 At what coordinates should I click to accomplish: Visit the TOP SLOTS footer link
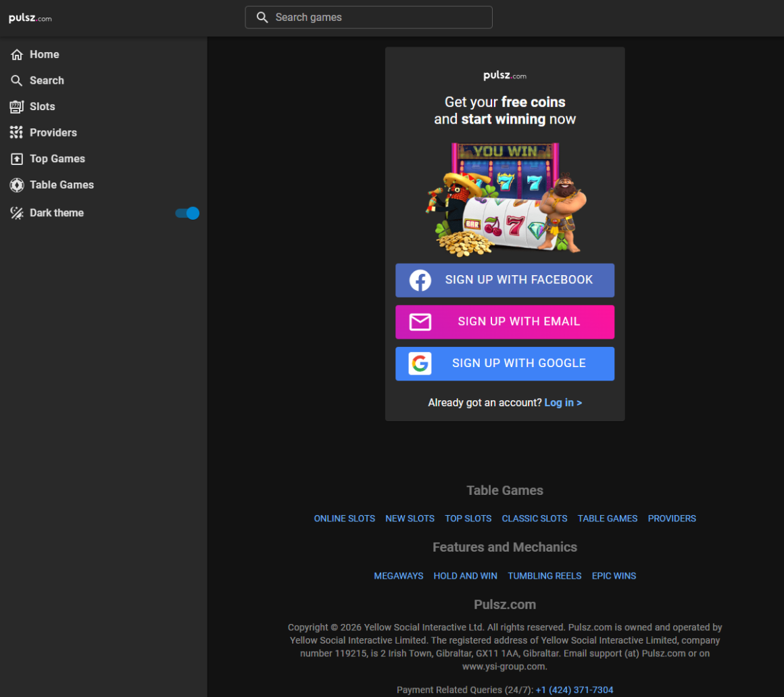point(468,519)
